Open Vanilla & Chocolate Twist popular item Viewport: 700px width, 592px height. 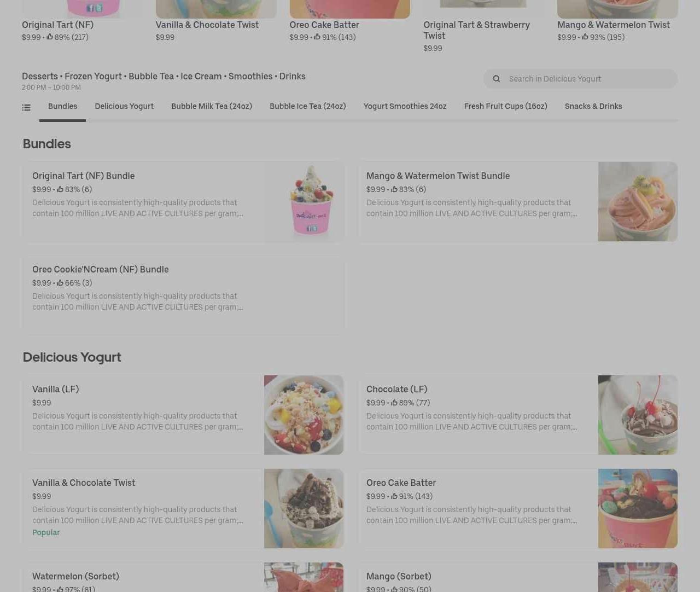pos(183,508)
